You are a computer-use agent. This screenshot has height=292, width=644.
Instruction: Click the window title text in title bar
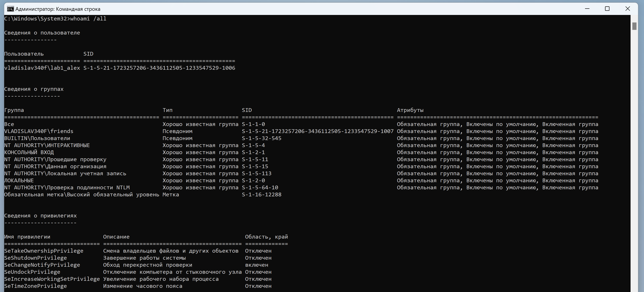click(58, 9)
